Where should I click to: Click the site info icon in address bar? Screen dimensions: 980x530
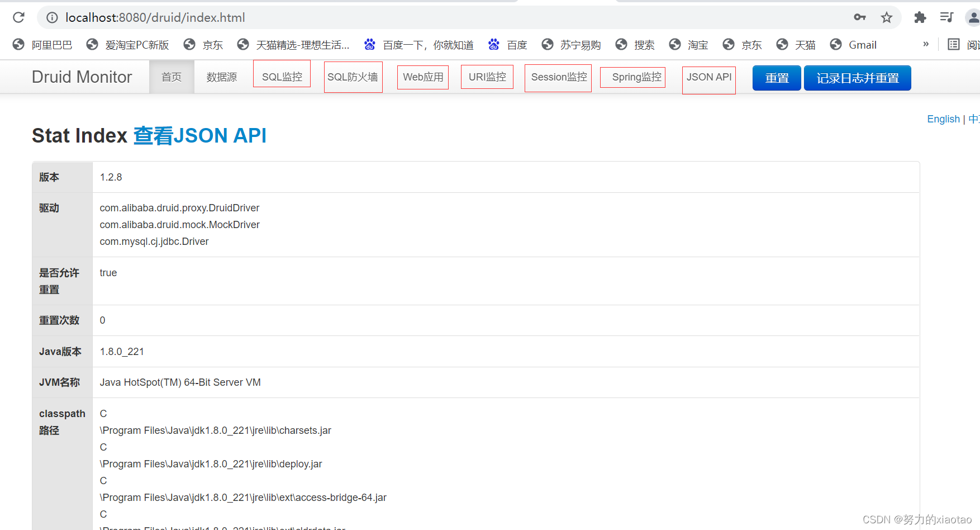click(x=52, y=18)
